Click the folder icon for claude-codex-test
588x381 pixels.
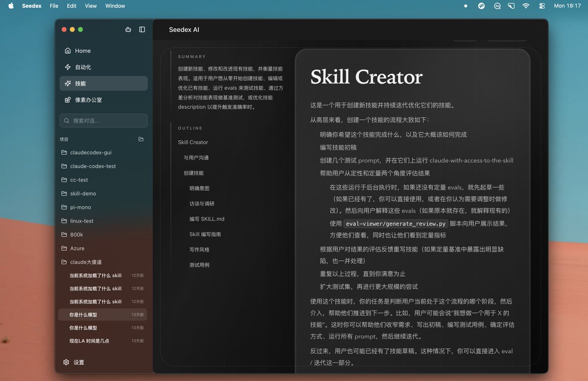[x=64, y=166]
